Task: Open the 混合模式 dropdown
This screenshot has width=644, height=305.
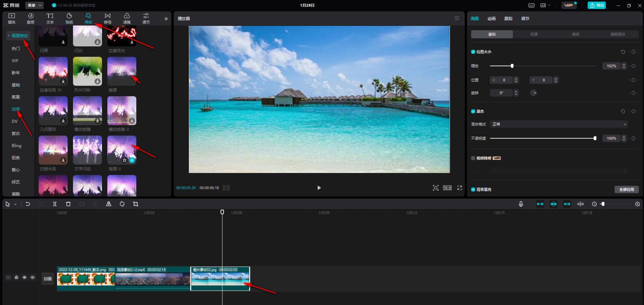Action: 558,124
